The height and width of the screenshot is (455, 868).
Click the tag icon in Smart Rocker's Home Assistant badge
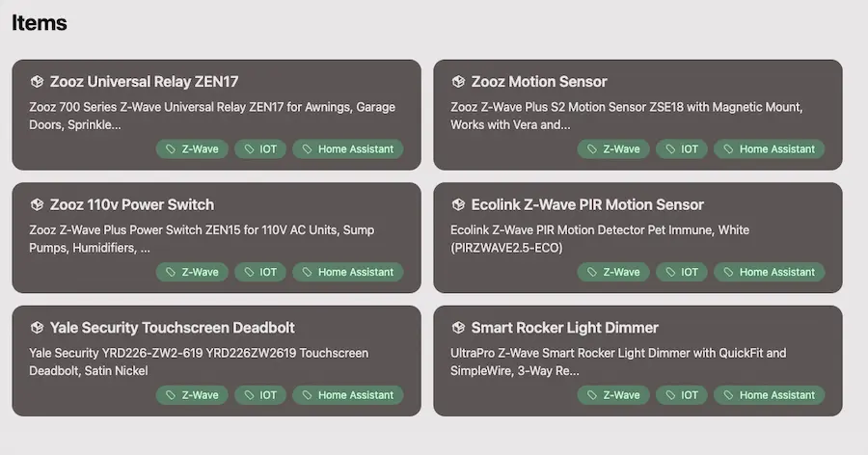point(728,395)
